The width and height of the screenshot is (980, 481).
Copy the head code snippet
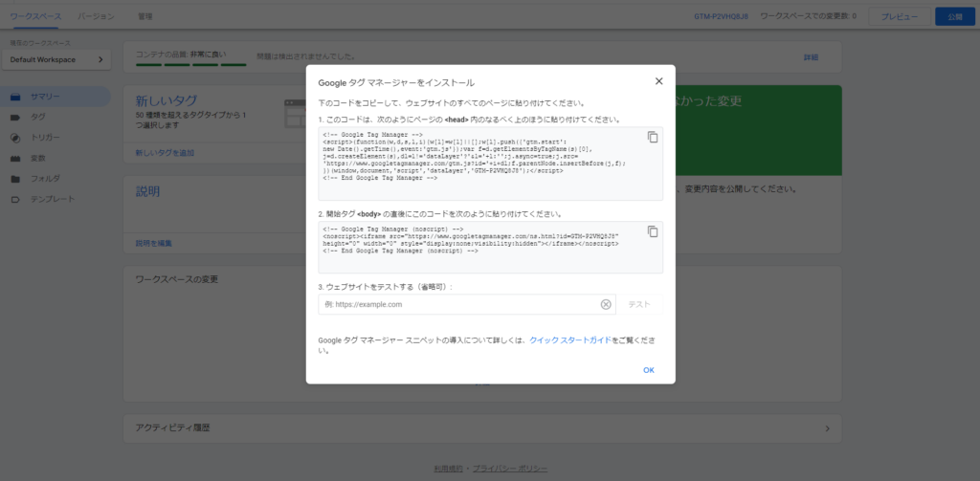tap(653, 137)
